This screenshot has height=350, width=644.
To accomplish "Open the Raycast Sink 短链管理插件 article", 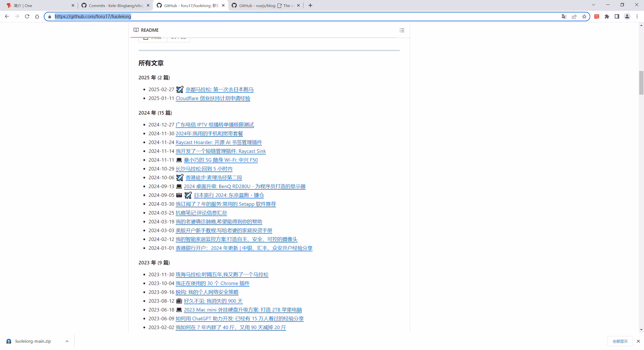I will point(221,151).
